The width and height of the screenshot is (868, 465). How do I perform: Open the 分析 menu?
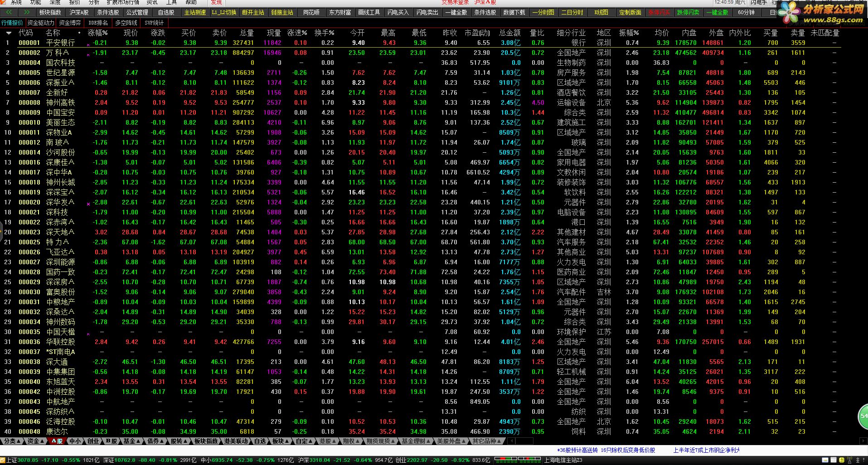click(x=94, y=2)
